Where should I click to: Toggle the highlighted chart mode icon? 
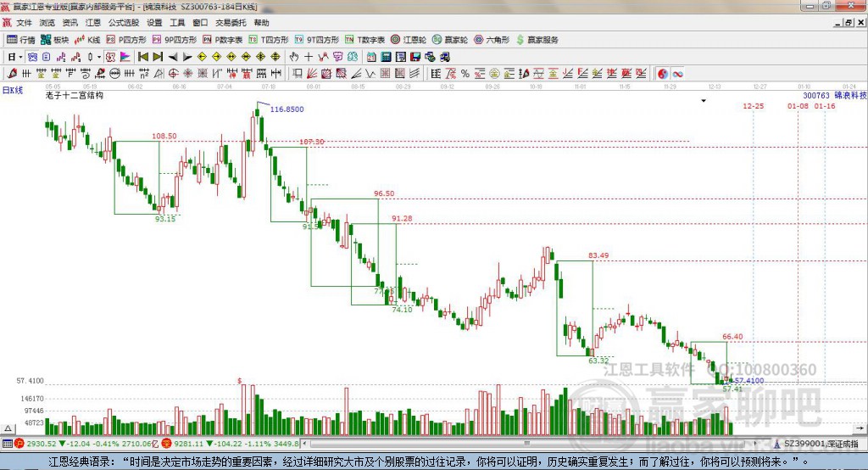pyautogui.click(x=32, y=57)
